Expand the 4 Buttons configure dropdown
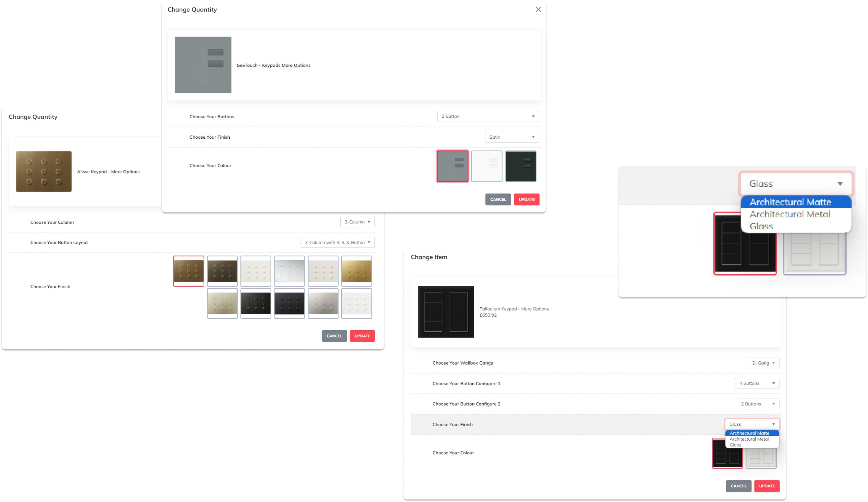 click(757, 383)
